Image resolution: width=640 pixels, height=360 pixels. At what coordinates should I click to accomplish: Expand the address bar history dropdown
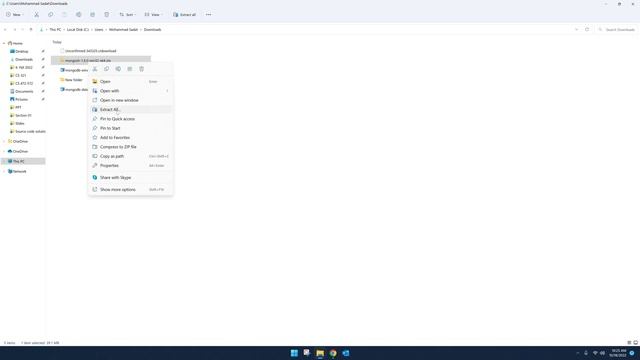[576, 30]
